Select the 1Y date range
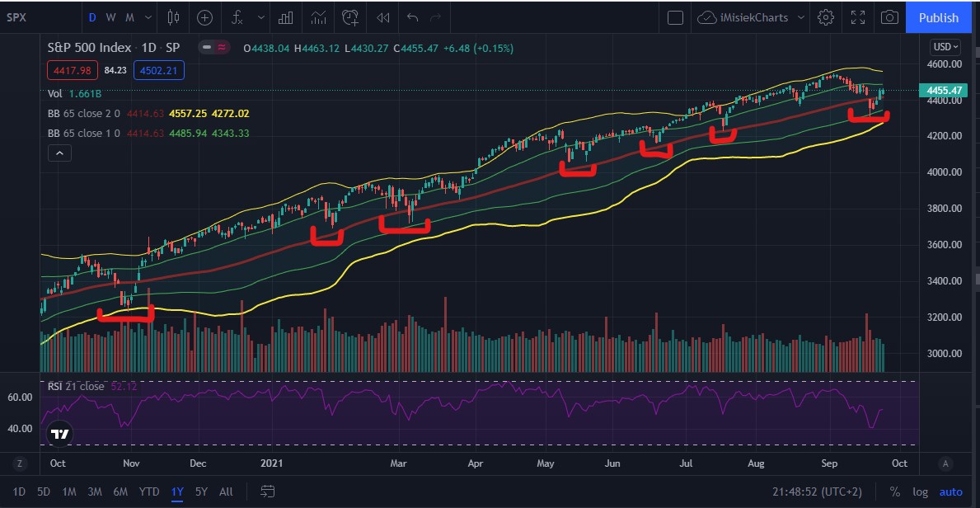Image resolution: width=980 pixels, height=508 pixels. point(177,492)
